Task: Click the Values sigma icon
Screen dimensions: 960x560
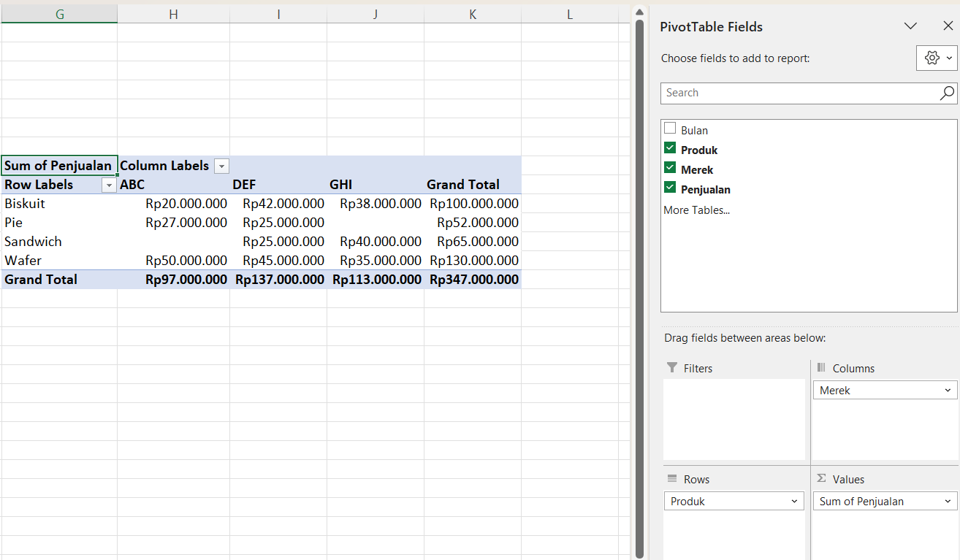Action: click(x=821, y=479)
